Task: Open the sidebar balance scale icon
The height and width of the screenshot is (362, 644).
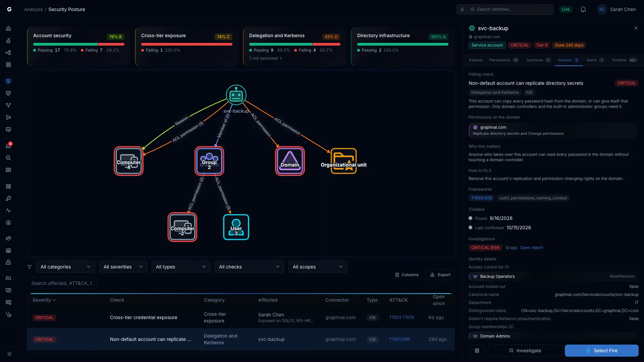Action: pyautogui.click(x=8, y=238)
